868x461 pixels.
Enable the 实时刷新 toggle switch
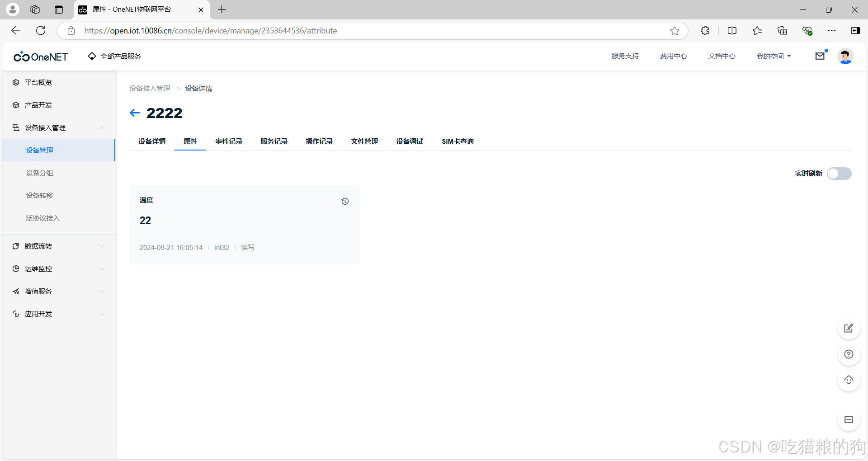(839, 174)
